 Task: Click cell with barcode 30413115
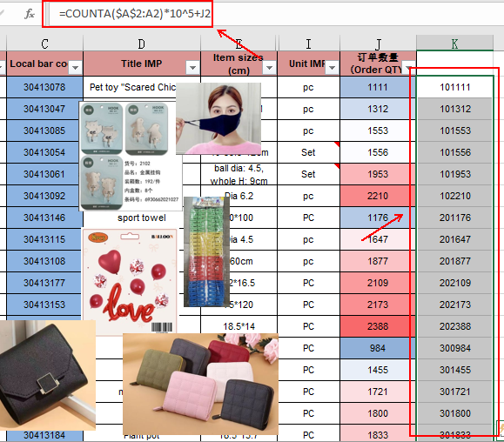[x=44, y=239]
